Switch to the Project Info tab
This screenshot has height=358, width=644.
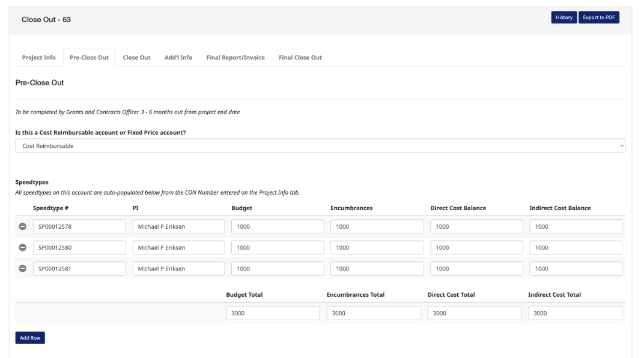(38, 58)
